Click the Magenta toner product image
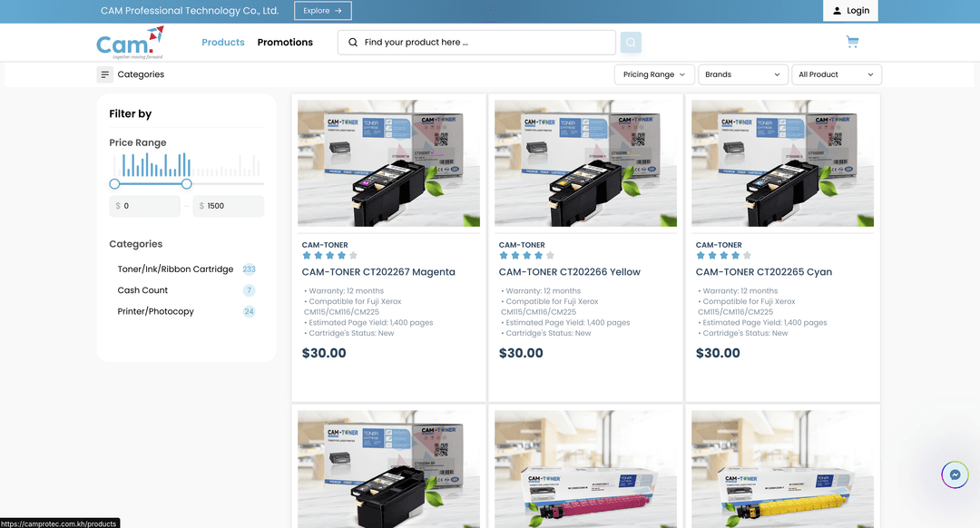Image resolution: width=980 pixels, height=528 pixels. point(388,163)
